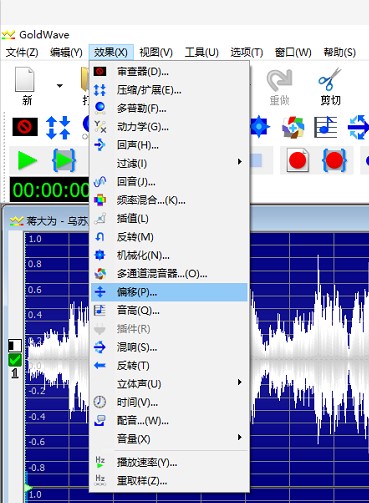The height and width of the screenshot is (503, 369).
Task: Select 混响(S)... menu entry
Action: pyautogui.click(x=169, y=347)
